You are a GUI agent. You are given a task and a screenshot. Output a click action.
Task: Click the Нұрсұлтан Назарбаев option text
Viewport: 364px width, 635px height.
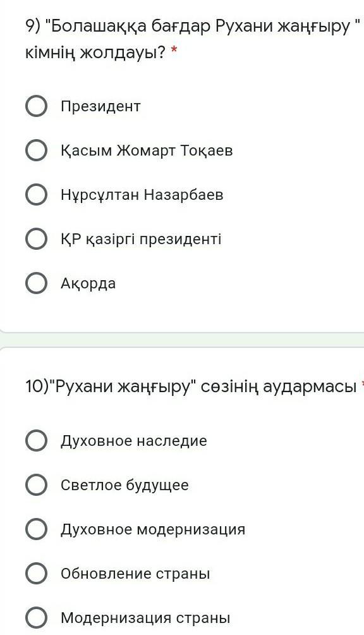click(142, 195)
